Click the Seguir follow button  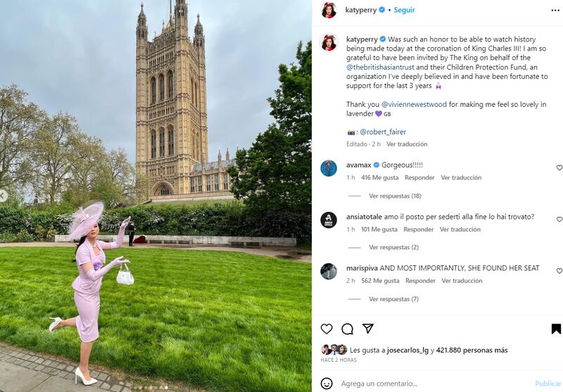405,11
